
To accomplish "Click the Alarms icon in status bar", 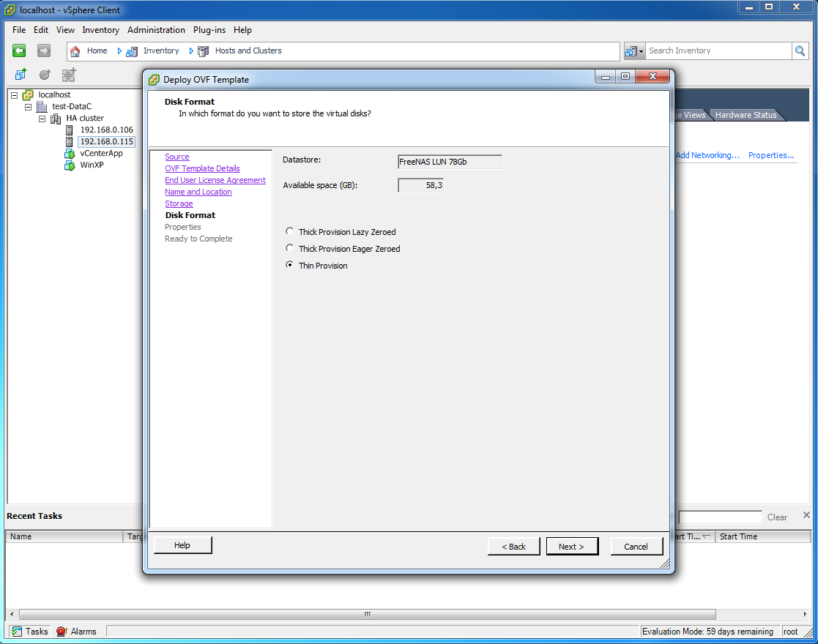I will (x=62, y=632).
